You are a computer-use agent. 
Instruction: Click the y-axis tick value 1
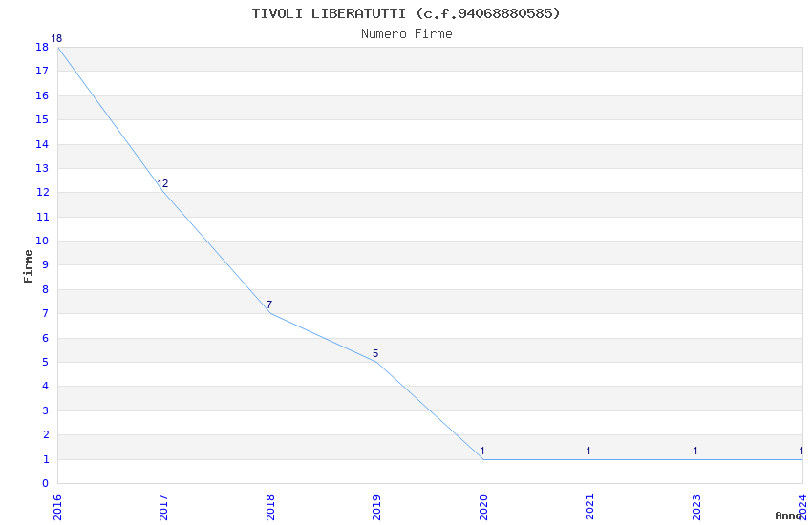[x=46, y=459]
